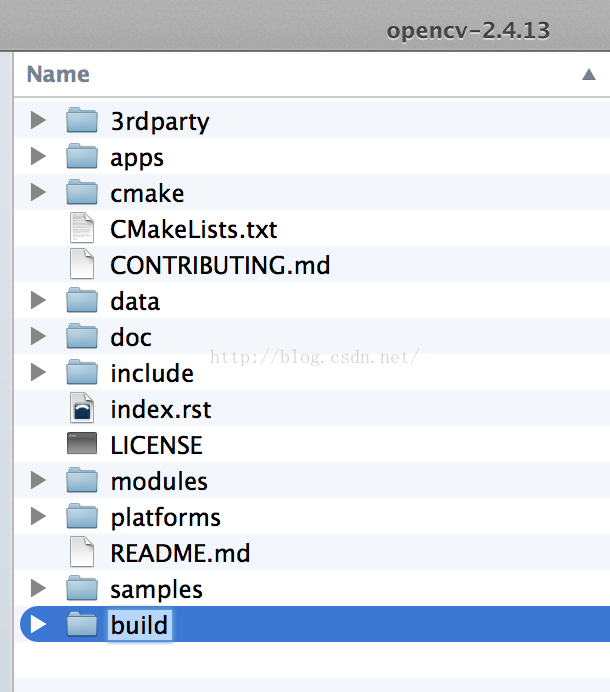Image resolution: width=610 pixels, height=692 pixels.
Task: Expand the data folder triangle
Action: (x=38, y=300)
